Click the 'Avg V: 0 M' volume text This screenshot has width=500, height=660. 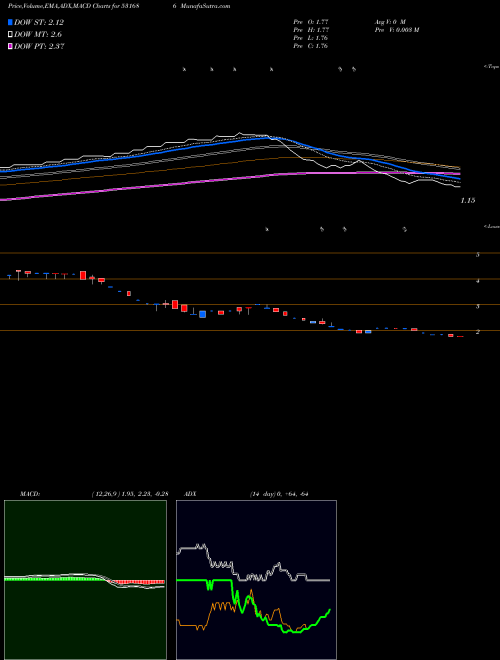(389, 21)
